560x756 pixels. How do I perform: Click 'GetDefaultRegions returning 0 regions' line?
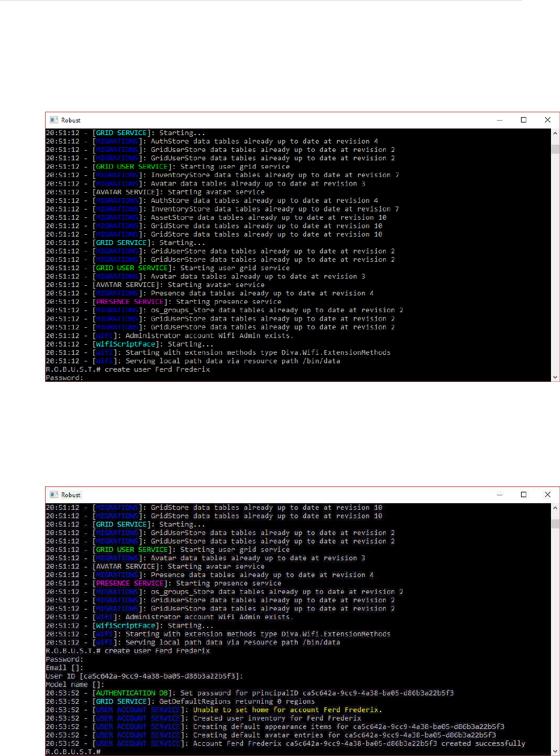click(180, 701)
